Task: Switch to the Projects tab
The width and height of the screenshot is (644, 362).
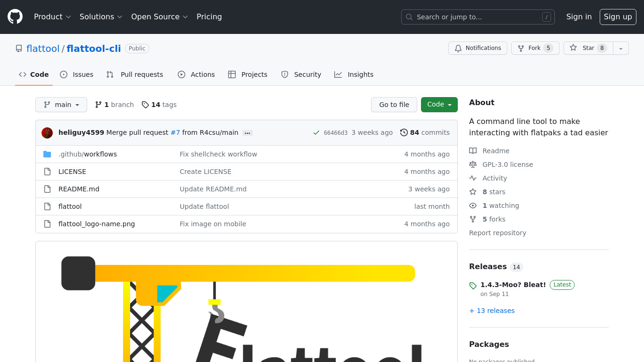Action: (248, 74)
